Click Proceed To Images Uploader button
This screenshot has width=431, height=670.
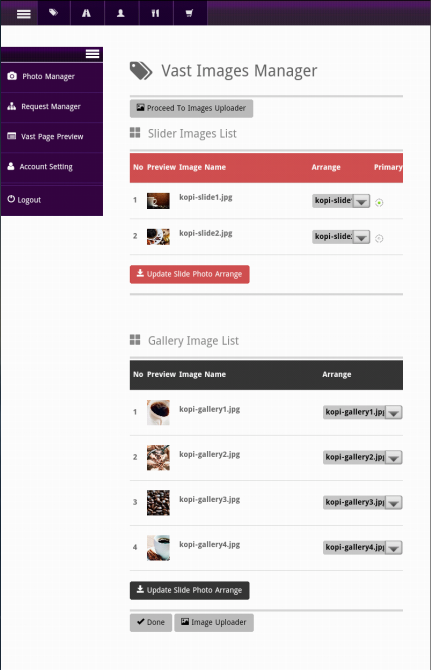tap(191, 109)
